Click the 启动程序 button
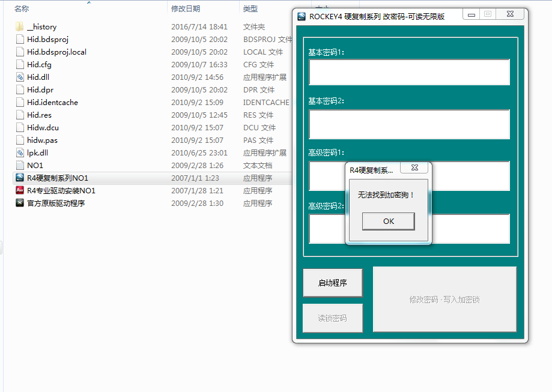552x392 pixels. click(333, 283)
